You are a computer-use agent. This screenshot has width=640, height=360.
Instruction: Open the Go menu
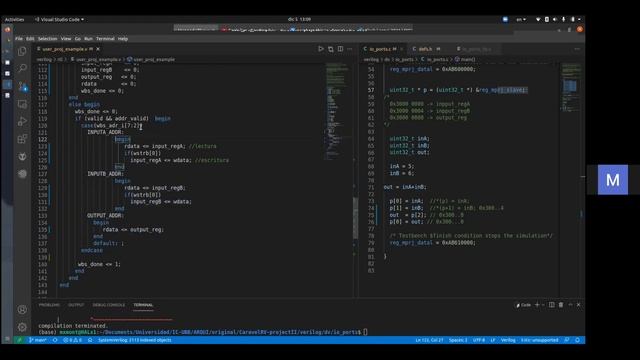pos(78,39)
